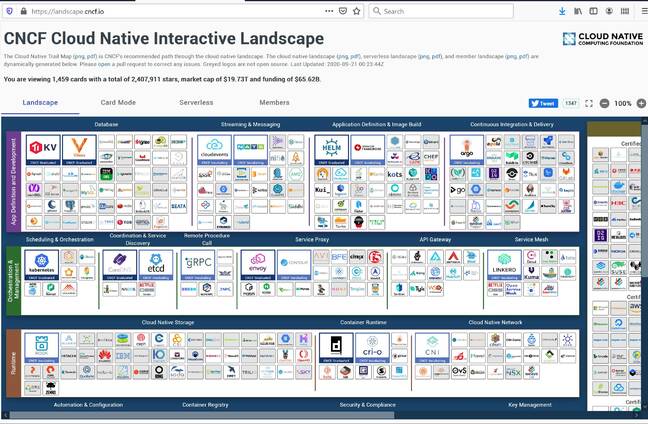Click the Helm project card
This screenshot has height=424, width=648.
(x=331, y=150)
